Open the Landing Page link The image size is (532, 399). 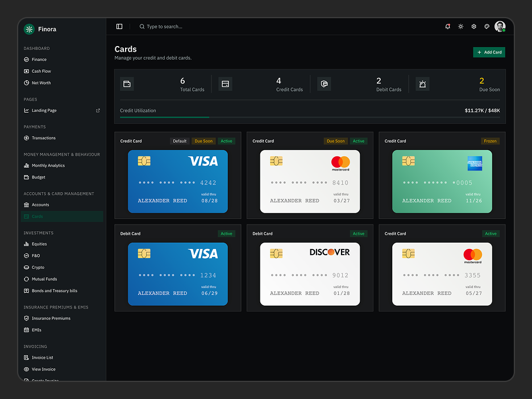tap(62, 111)
